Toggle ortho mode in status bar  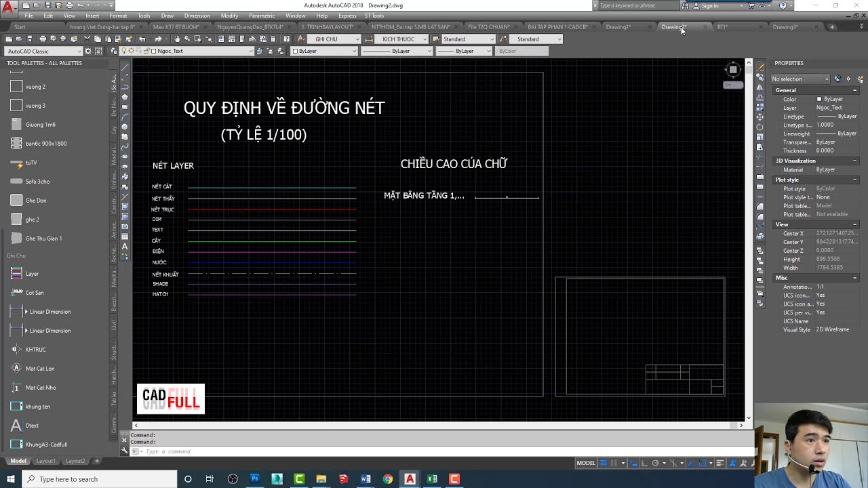(x=644, y=463)
